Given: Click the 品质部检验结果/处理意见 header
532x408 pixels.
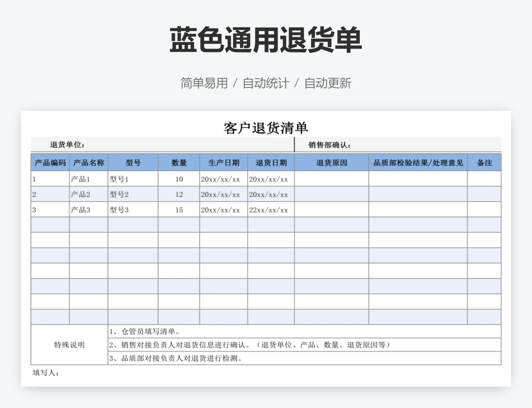Looking at the screenshot, I should [x=418, y=163].
